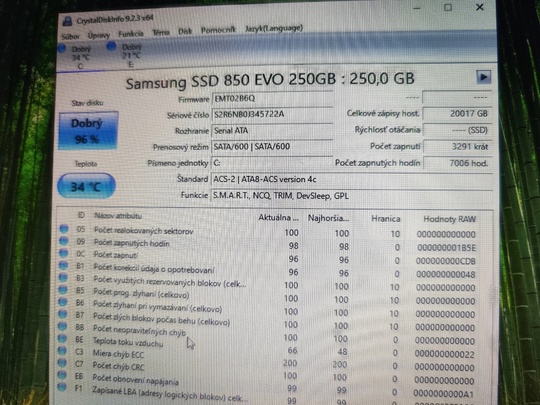The image size is (540, 405).
Task: Select row Počet zlých blokov počas behu
Action: point(268,322)
